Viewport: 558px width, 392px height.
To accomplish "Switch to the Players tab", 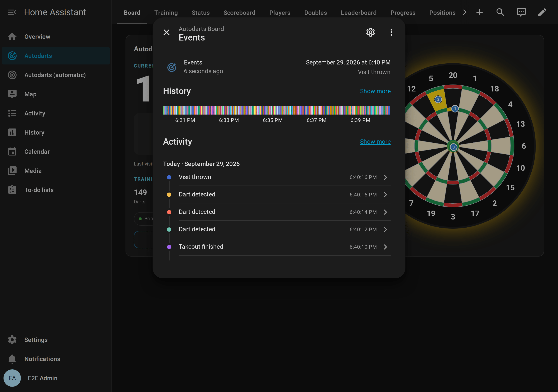I will 280,13.
